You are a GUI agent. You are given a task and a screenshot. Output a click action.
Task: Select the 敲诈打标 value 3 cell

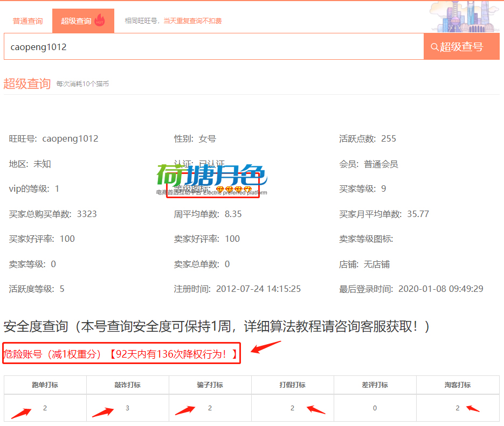[x=127, y=408]
